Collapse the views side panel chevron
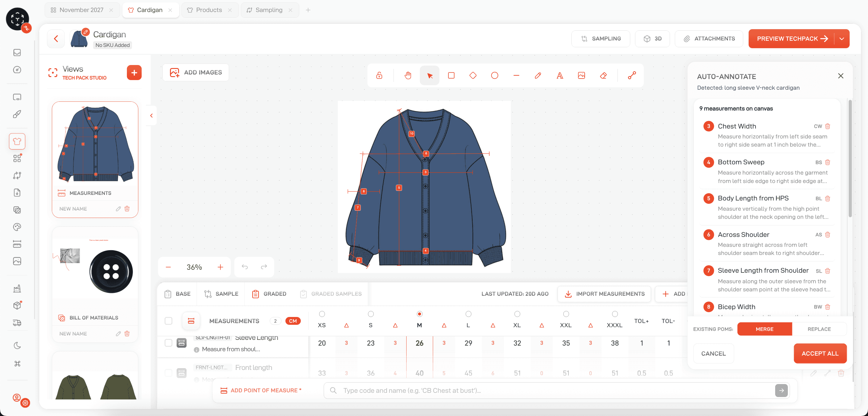Viewport: 868px width, 416px height. 151,116
